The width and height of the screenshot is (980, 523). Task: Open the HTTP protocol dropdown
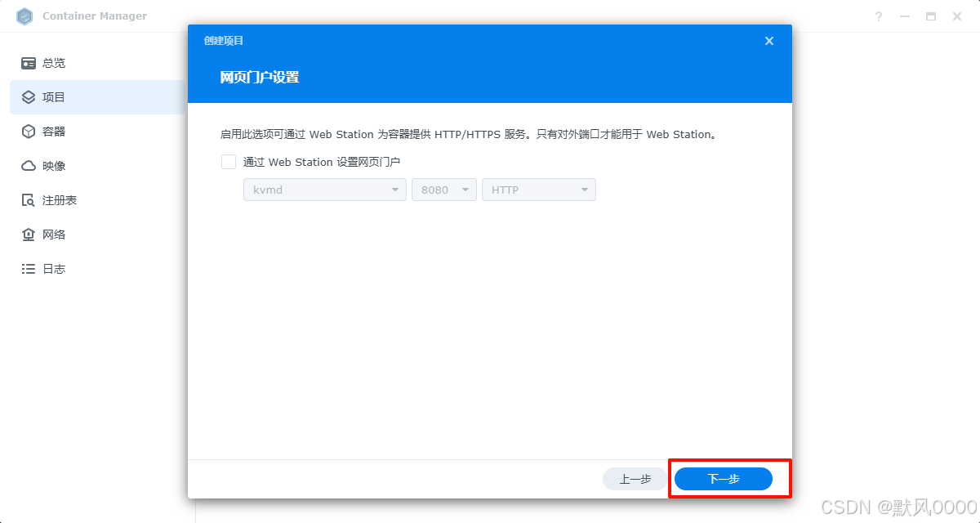click(585, 189)
